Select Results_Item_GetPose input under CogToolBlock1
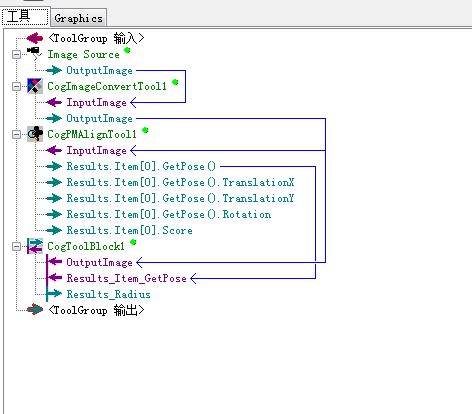The height and width of the screenshot is (414, 472). (126, 278)
